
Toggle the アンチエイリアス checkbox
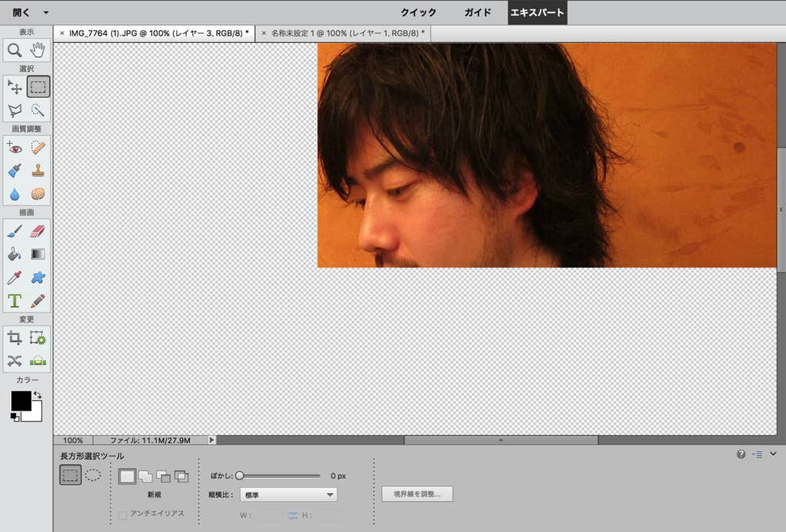[x=122, y=515]
